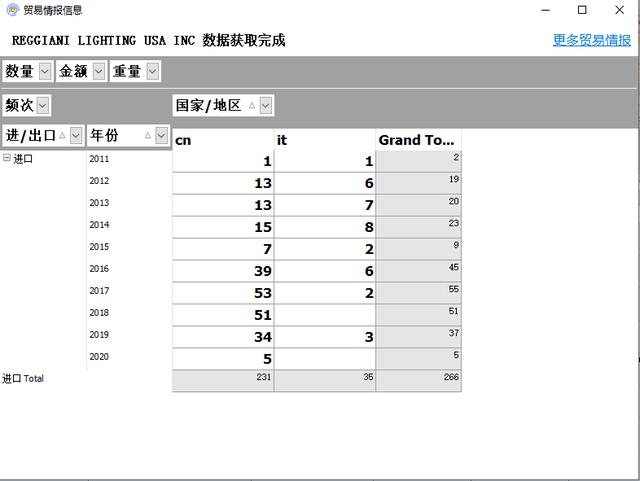The width and height of the screenshot is (640, 481).
Task: Maximize the 贸易情报信息 window
Action: click(x=582, y=10)
